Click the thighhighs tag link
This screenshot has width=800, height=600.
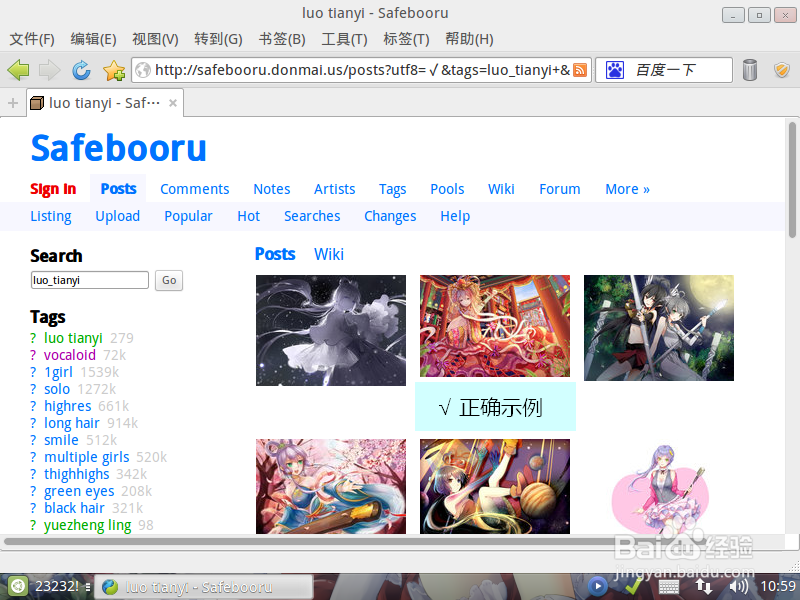click(x=77, y=474)
